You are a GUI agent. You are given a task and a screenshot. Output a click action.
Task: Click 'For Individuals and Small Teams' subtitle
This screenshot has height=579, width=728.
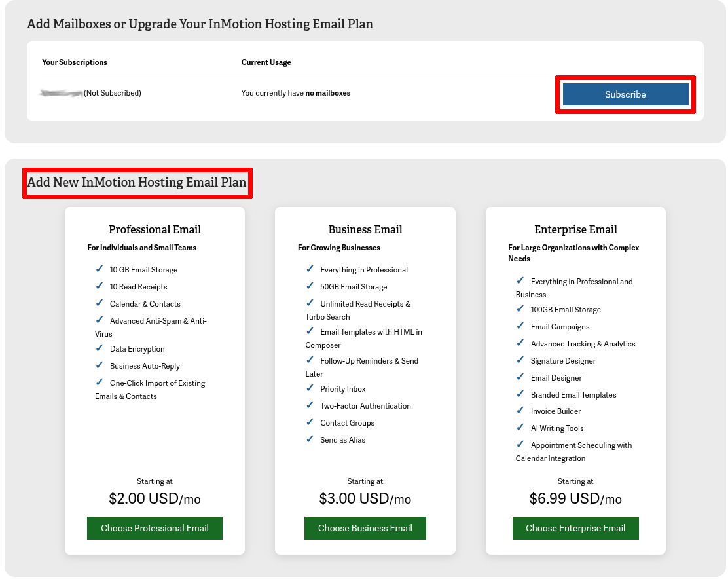(141, 248)
